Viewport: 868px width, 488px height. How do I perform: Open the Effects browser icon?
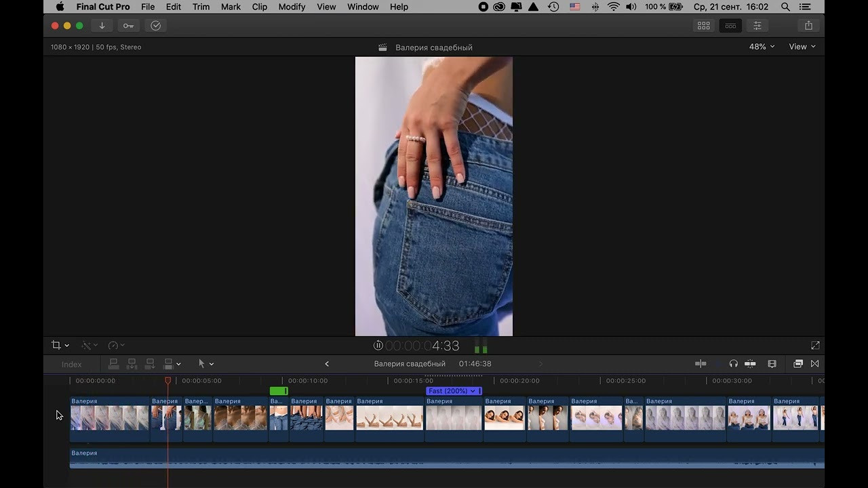pyautogui.click(x=798, y=364)
